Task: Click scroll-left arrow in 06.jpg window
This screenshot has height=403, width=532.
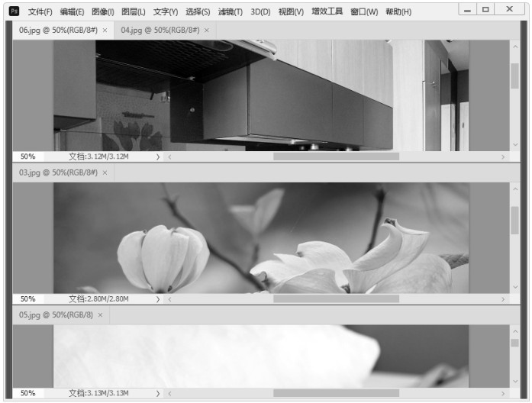Action: (x=169, y=156)
